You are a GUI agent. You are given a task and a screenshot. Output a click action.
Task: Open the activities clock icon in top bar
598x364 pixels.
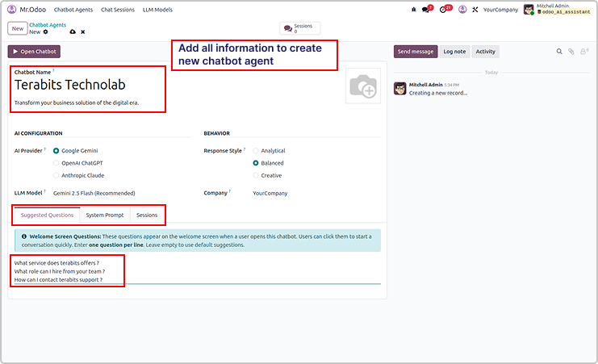[x=444, y=10]
